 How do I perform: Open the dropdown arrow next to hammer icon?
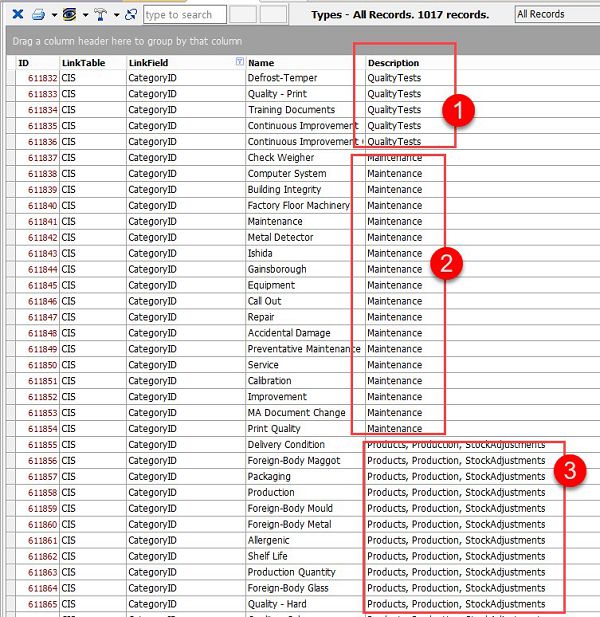tap(116, 15)
